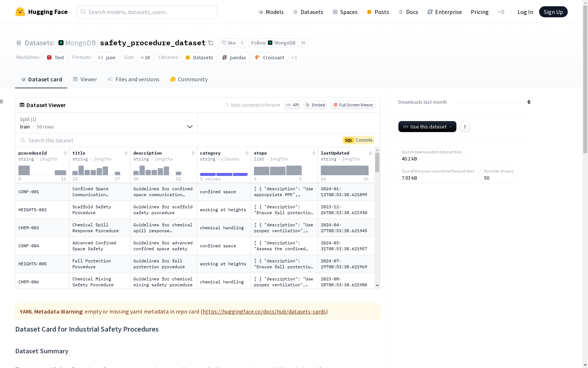Click the Datasets: breadcrumb label
The width and height of the screenshot is (588, 368).
(39, 43)
